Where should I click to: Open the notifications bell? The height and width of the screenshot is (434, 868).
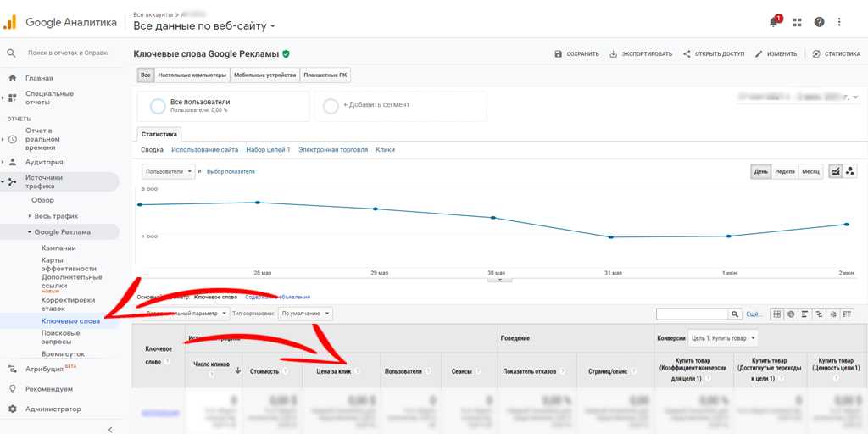(774, 21)
